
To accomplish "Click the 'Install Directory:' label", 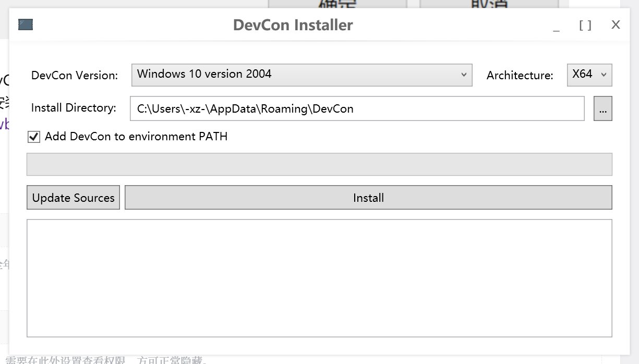I will pos(74,108).
